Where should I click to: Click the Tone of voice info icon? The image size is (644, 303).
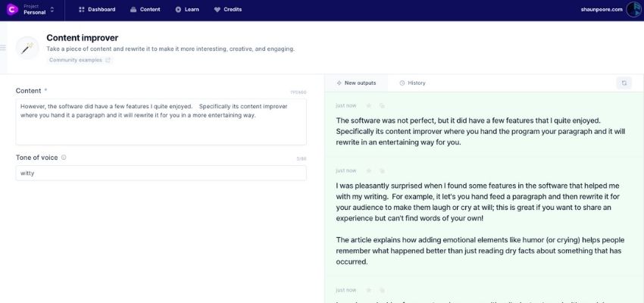point(64,158)
